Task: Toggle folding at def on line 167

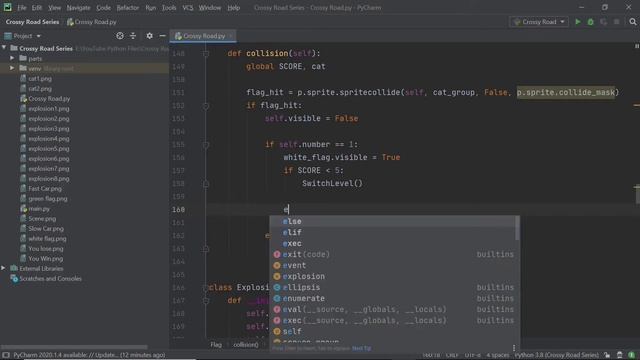Action: (206, 301)
